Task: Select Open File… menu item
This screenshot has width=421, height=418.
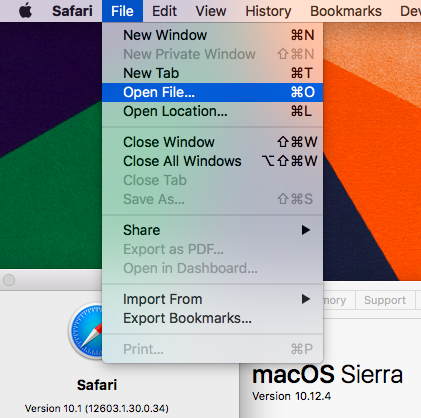Action: [x=212, y=92]
